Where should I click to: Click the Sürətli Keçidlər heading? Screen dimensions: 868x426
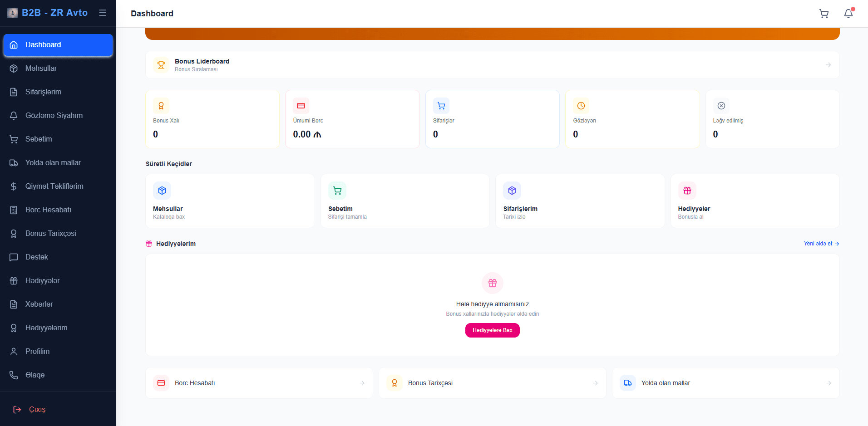(169, 164)
